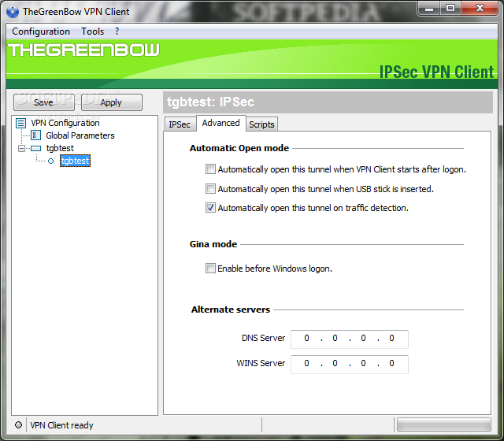
Task: Select the parent tgbtest tree item
Action: [x=60, y=148]
